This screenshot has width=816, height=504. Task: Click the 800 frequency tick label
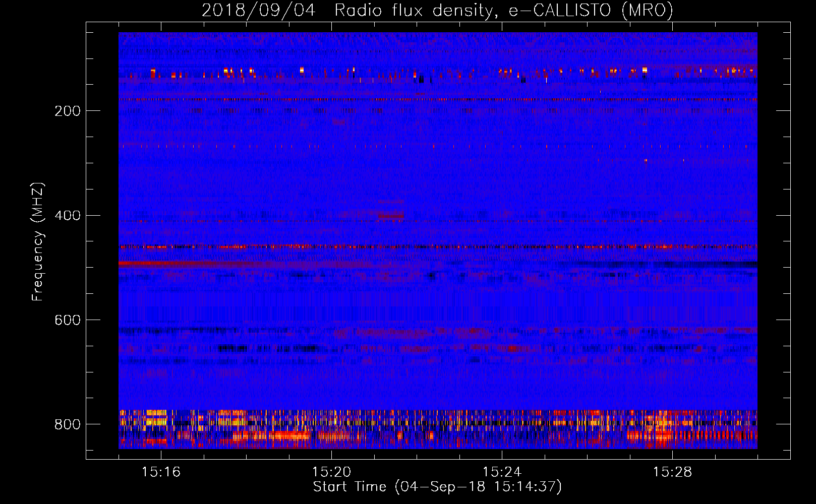point(68,424)
